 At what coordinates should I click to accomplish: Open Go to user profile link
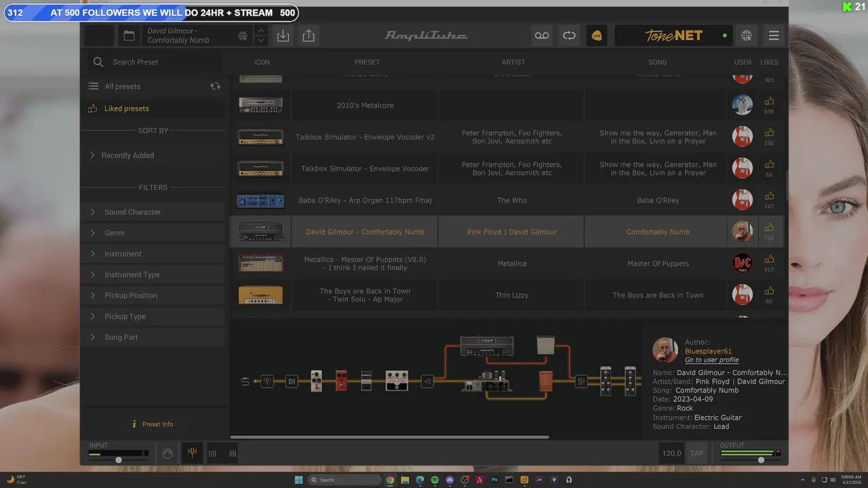tap(712, 360)
